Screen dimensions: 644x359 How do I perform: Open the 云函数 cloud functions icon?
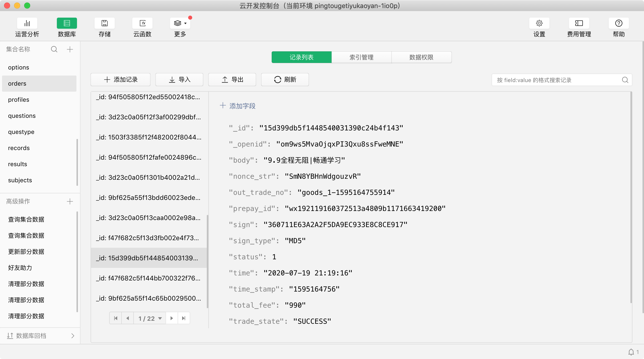[142, 23]
